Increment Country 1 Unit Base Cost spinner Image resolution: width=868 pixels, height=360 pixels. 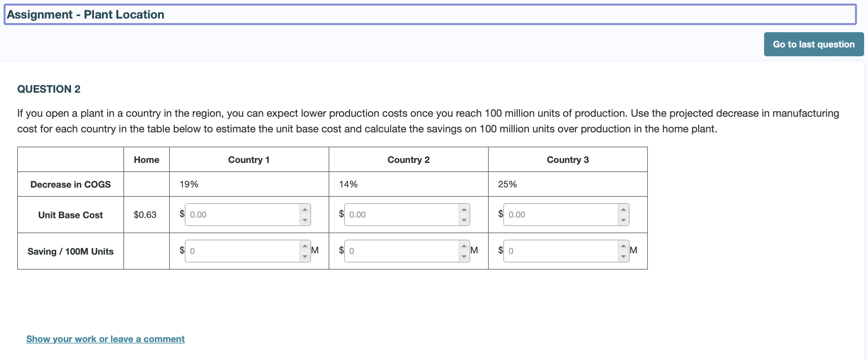click(x=304, y=209)
